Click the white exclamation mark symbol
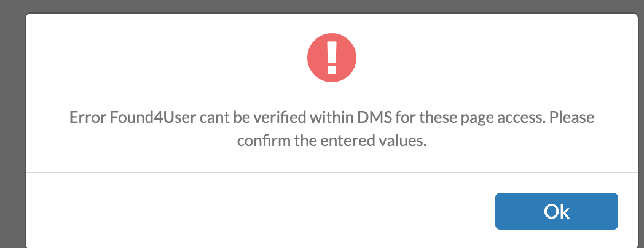 pos(332,58)
